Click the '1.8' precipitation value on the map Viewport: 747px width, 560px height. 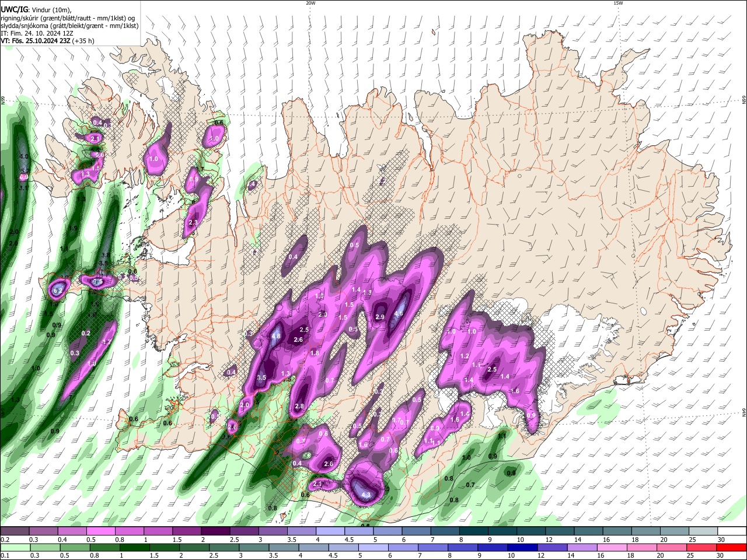point(315,353)
